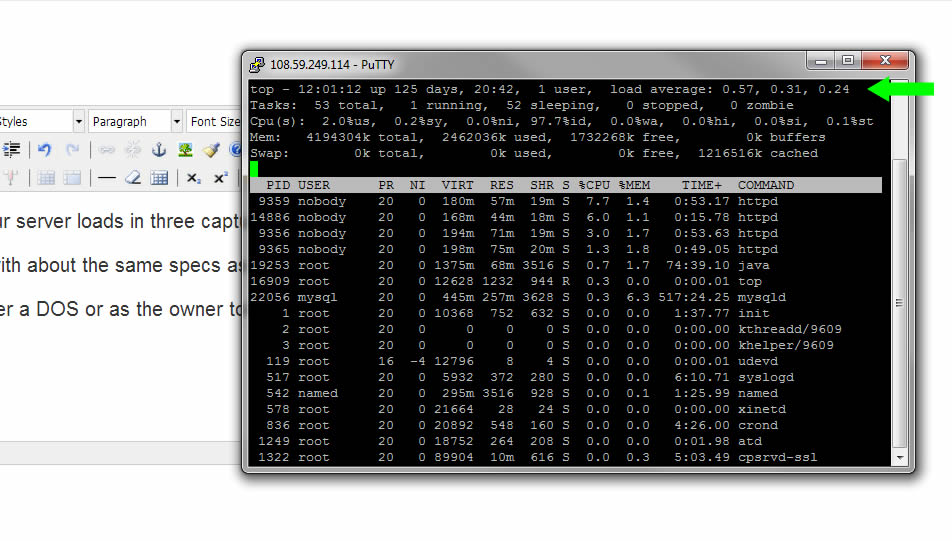952x541 pixels.
Task: Click the '53 total' tasks count
Action: coord(348,105)
